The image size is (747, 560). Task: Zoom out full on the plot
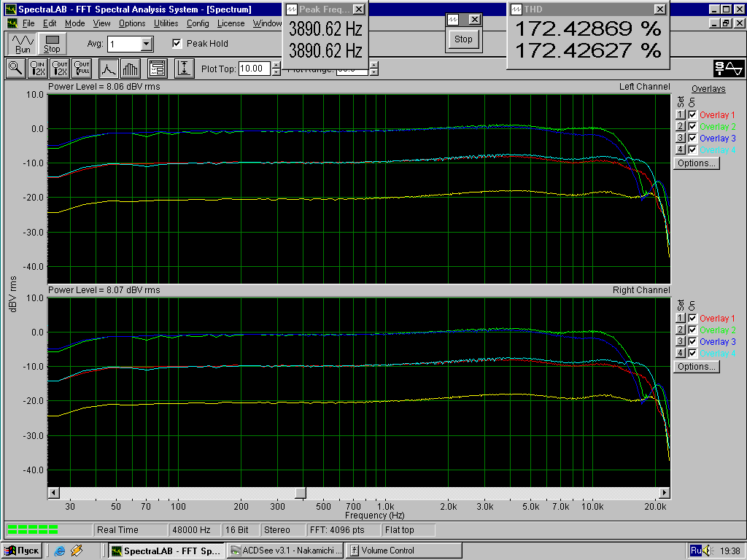coord(82,69)
